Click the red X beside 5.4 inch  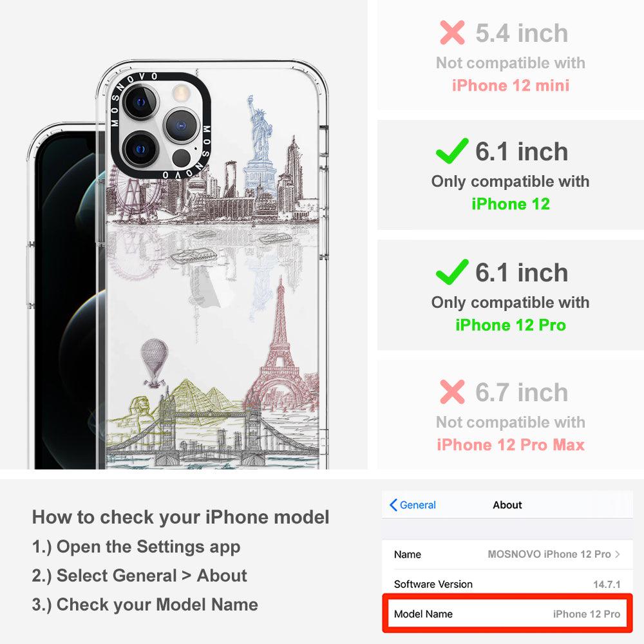coord(452,32)
